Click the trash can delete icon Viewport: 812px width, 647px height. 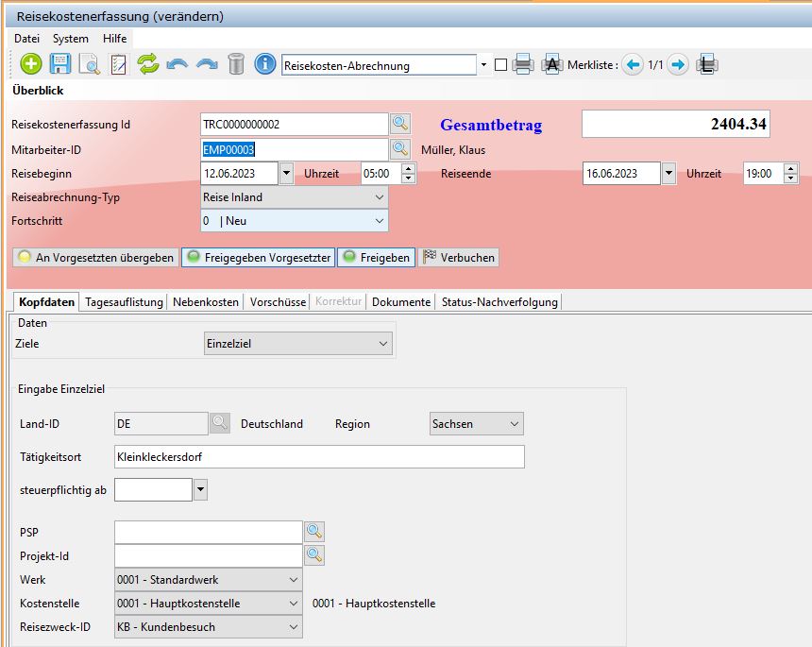pos(236,64)
